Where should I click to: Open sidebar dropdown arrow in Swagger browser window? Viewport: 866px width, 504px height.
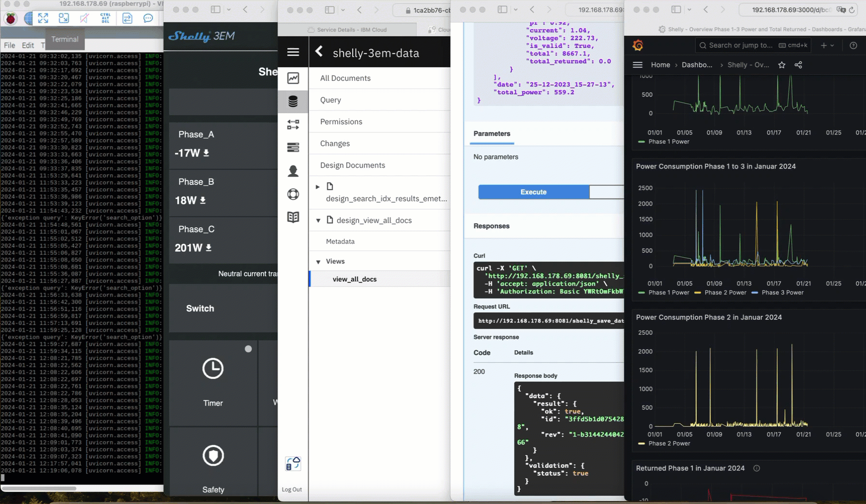click(516, 10)
